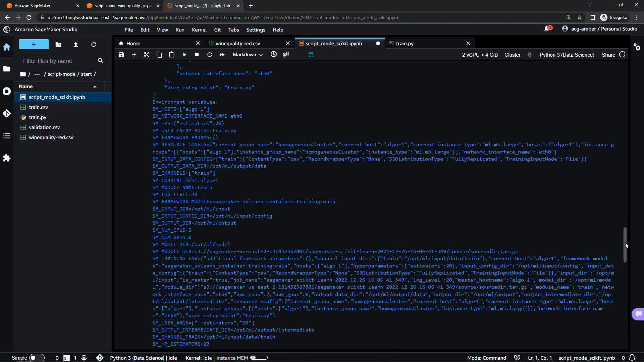The height and width of the screenshot is (362, 644).
Task: Open running terminals and kernels panel
Action: click(7, 92)
